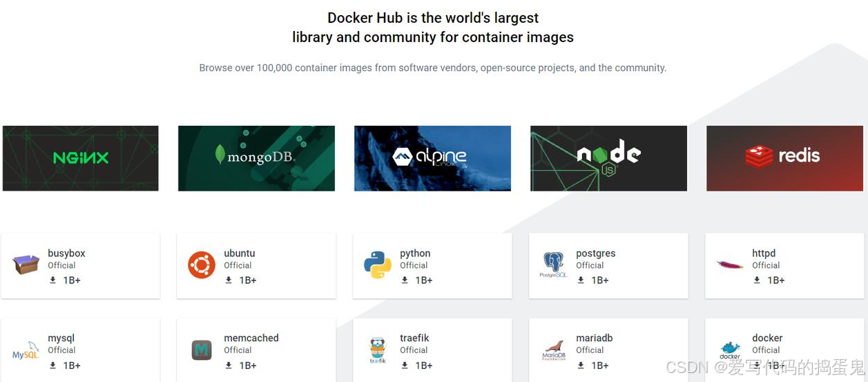Click the memcached M logo

tap(202, 350)
